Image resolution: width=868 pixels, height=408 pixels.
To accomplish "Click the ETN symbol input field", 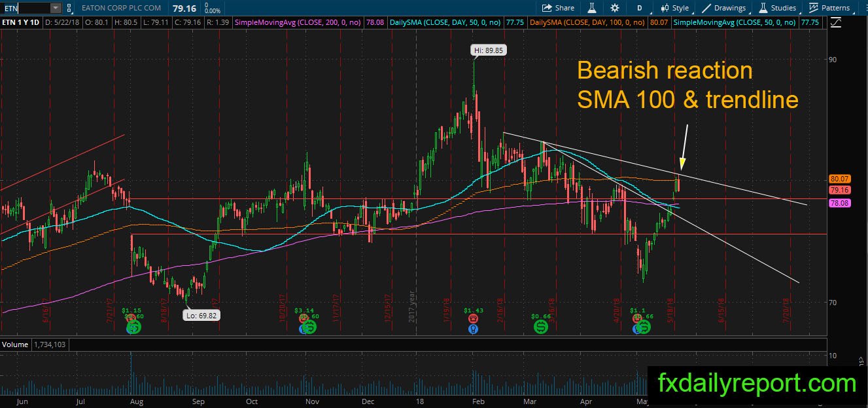I will tap(25, 8).
